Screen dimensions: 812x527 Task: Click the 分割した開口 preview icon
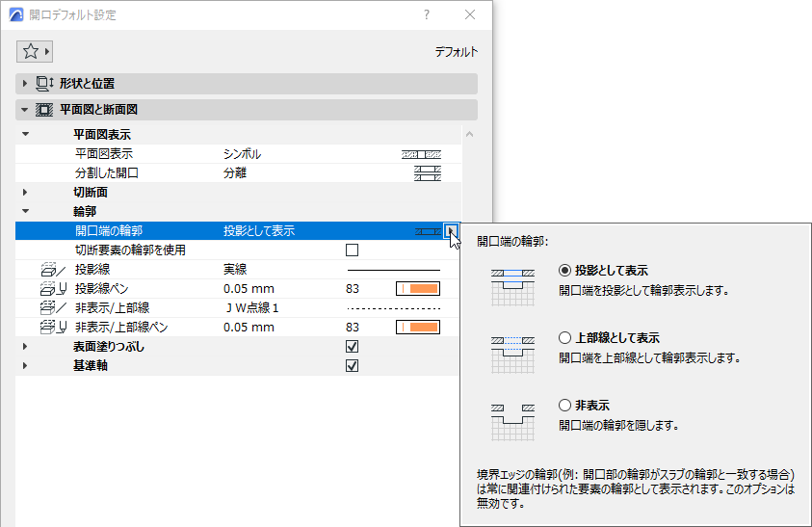pyautogui.click(x=428, y=173)
